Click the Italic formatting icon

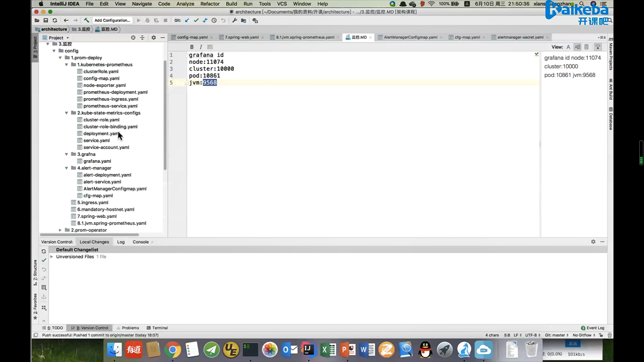(201, 47)
